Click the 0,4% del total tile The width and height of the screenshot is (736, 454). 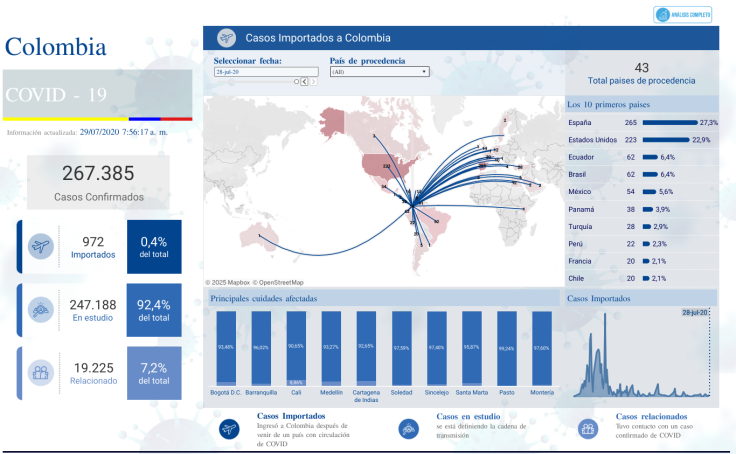[x=154, y=246]
